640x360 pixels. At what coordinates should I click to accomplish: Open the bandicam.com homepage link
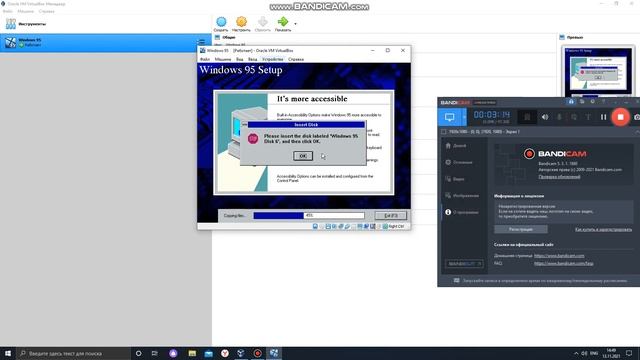(559, 256)
